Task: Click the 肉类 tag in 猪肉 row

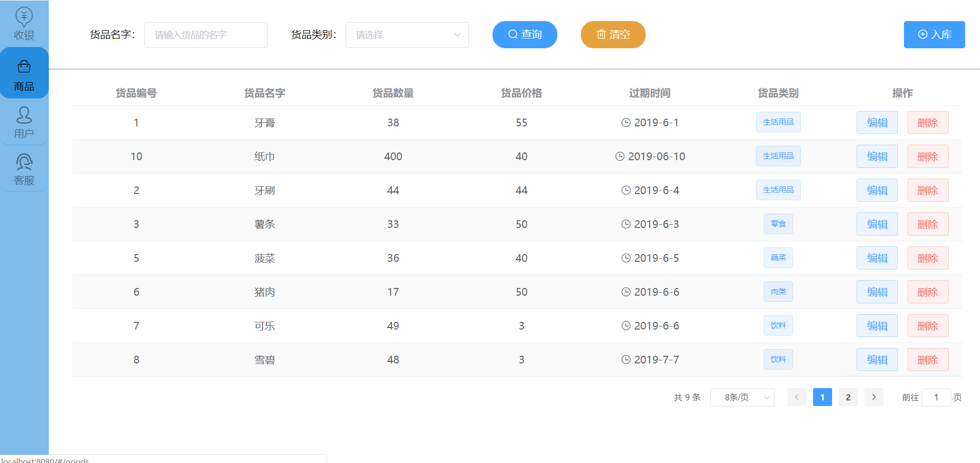Action: tap(778, 292)
